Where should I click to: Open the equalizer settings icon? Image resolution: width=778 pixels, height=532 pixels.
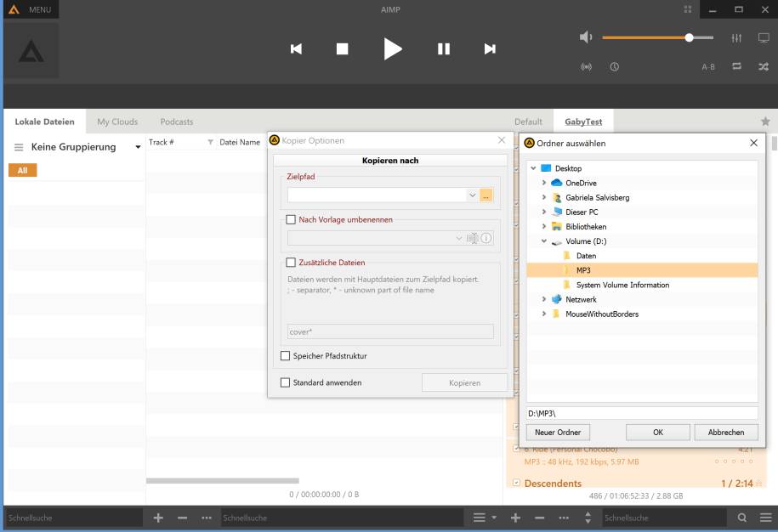[736, 37]
